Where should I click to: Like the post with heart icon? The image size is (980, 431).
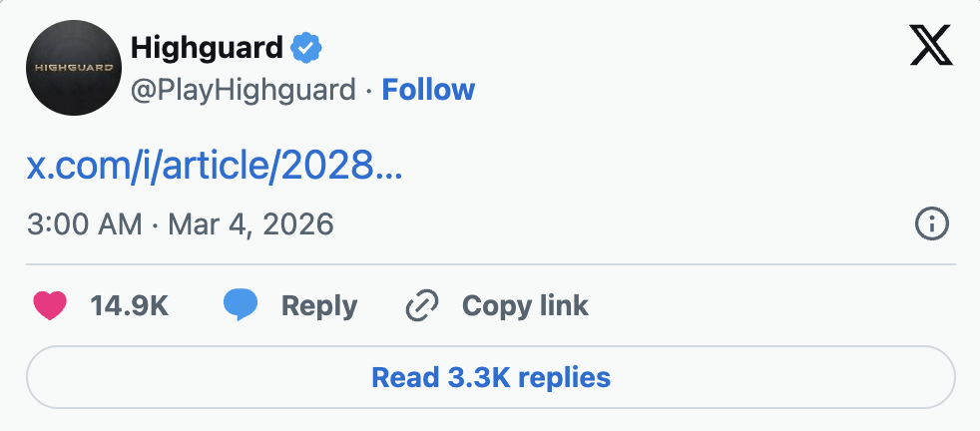click(x=49, y=305)
